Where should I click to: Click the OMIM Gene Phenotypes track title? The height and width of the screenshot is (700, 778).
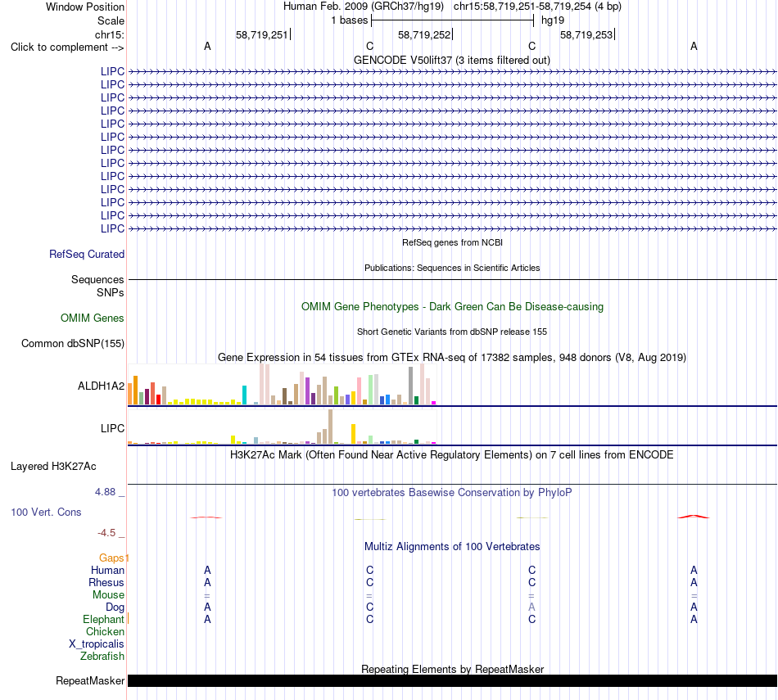[452, 306]
